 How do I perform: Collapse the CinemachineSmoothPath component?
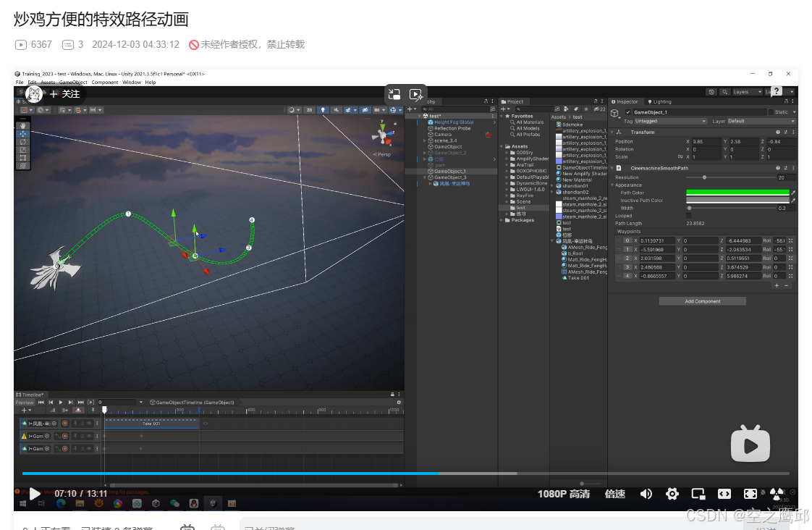coord(612,169)
